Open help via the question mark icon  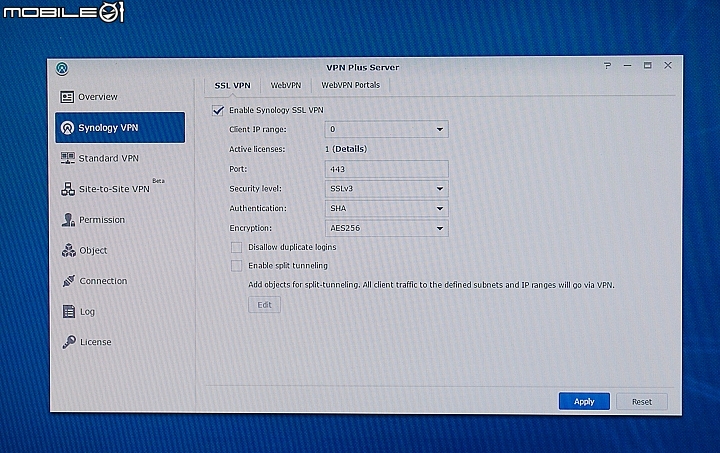[x=608, y=66]
